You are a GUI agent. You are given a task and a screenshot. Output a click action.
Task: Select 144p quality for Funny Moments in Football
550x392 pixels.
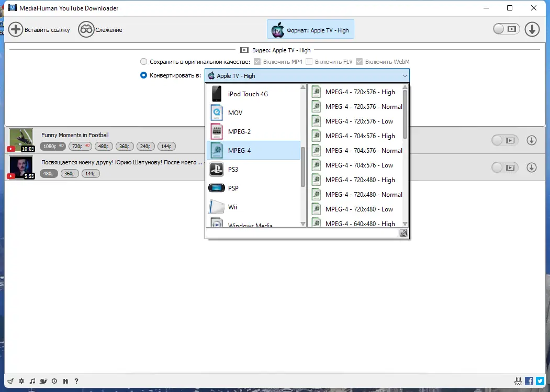[166, 147]
